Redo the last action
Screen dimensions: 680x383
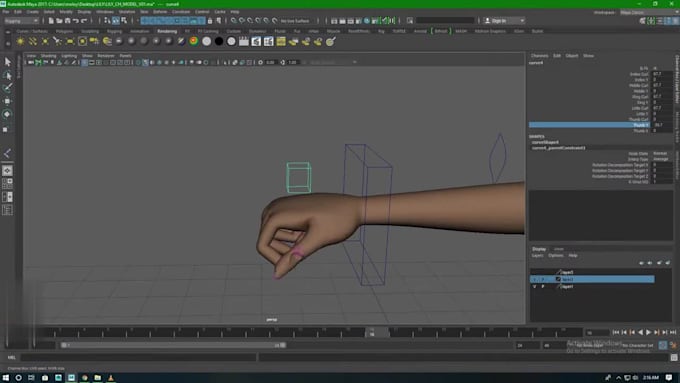[x=84, y=20]
